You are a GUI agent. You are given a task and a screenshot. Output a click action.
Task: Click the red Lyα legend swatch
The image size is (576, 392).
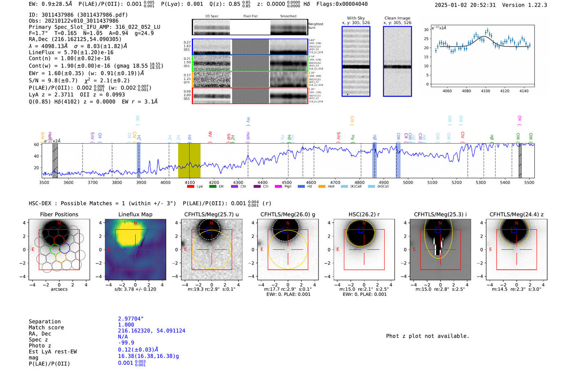tap(190, 186)
